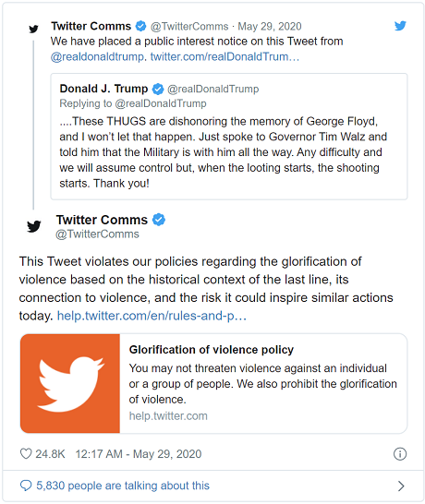This screenshot has width=425, height=504.
Task: Click the Donald J. Trump name in quoted tweet
Action: pos(103,89)
